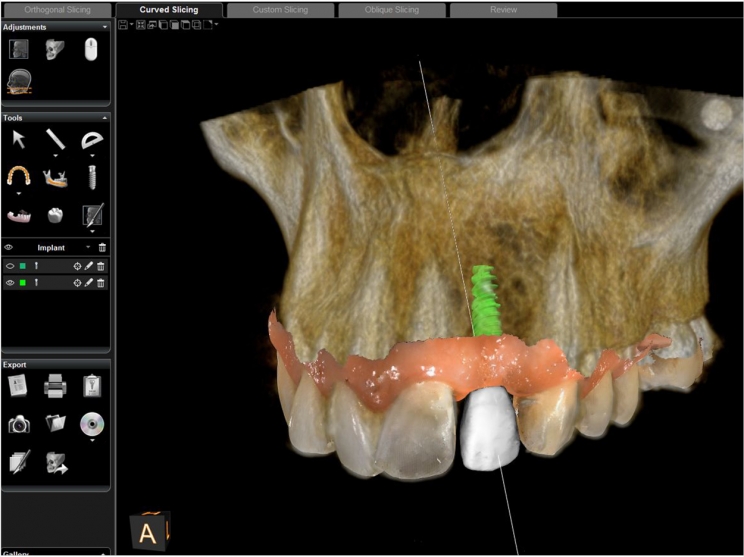This screenshot has height=557, width=744.
Task: Click the camera snapshot icon
Action: pyautogui.click(x=19, y=424)
